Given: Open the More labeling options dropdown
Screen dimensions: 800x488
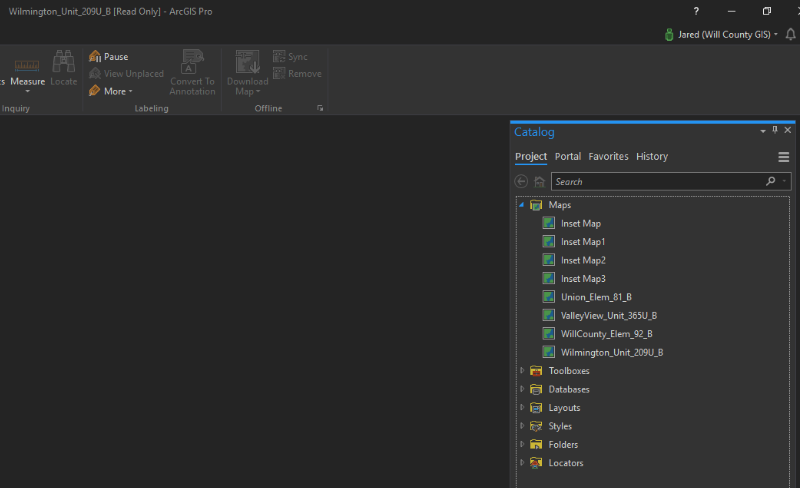Looking at the screenshot, I should pos(116,91).
